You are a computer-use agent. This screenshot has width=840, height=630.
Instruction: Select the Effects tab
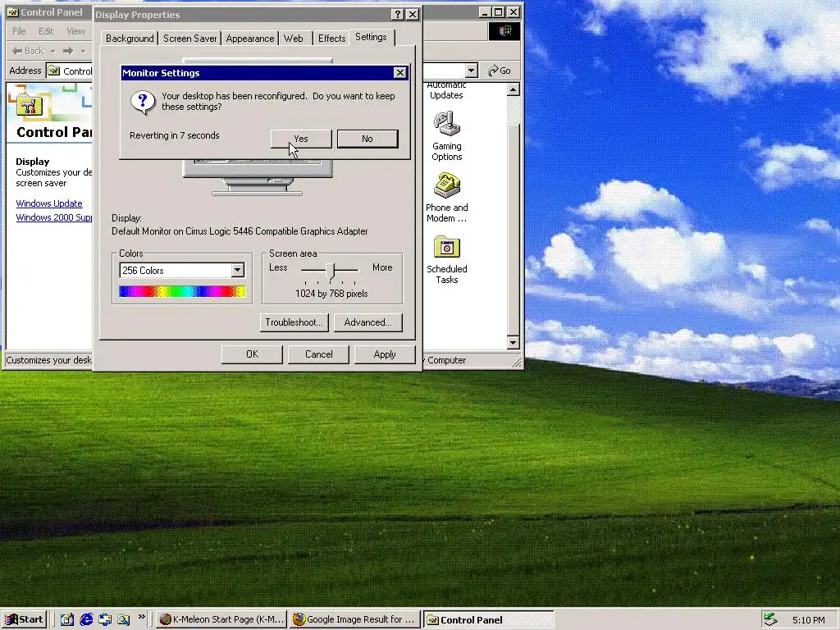(x=331, y=39)
